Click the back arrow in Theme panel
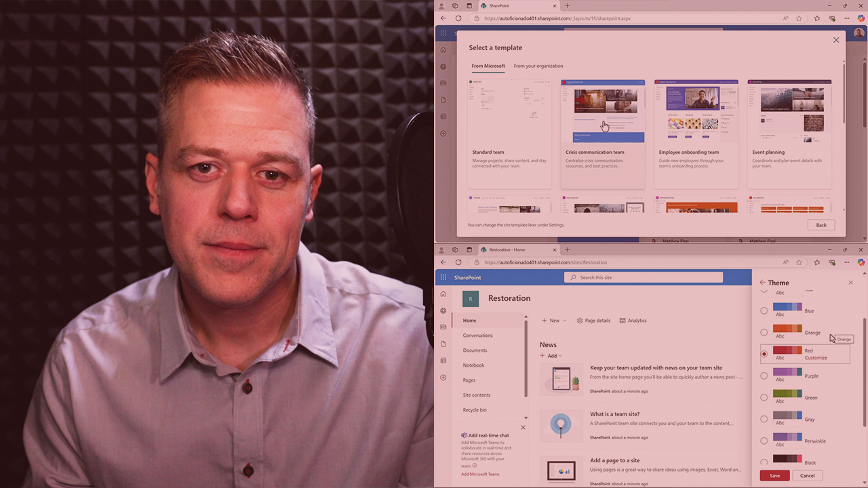The image size is (868, 488). click(762, 283)
